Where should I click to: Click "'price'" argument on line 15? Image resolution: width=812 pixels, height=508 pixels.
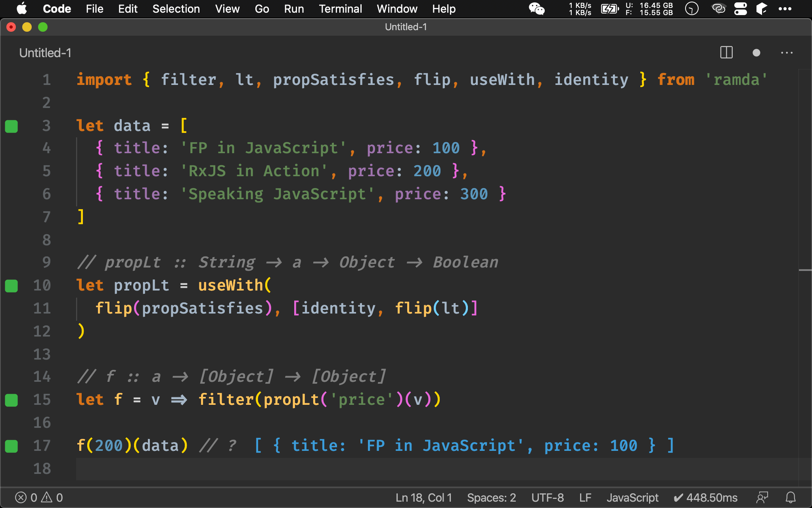point(362,400)
